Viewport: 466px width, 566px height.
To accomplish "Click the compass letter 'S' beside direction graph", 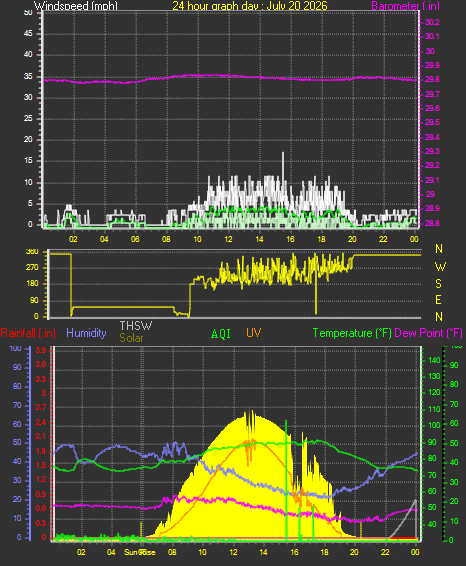I will 439,284.
